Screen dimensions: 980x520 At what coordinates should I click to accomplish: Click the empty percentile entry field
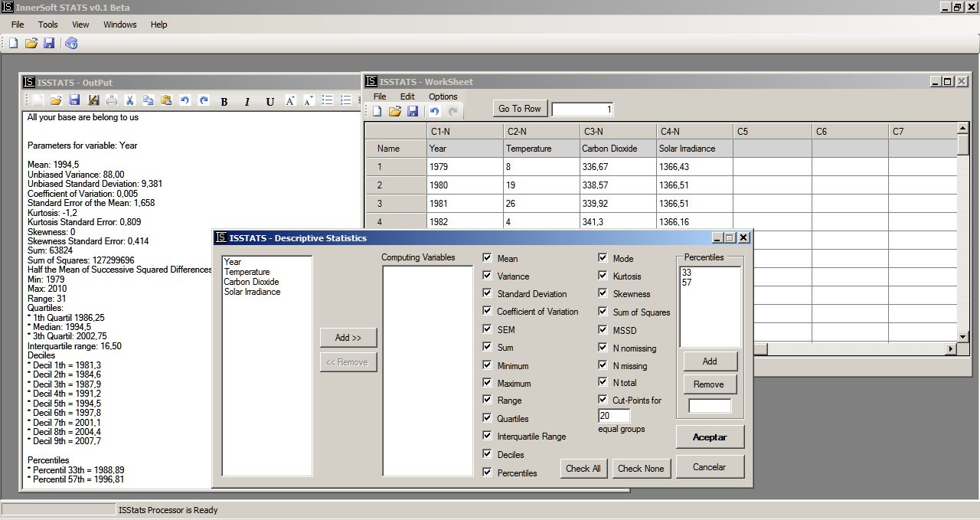point(710,406)
